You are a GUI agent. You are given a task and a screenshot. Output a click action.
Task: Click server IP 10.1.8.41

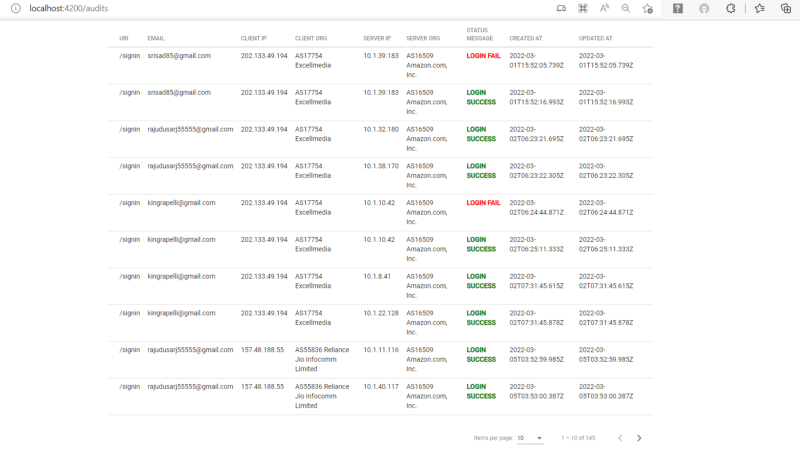click(x=377, y=276)
